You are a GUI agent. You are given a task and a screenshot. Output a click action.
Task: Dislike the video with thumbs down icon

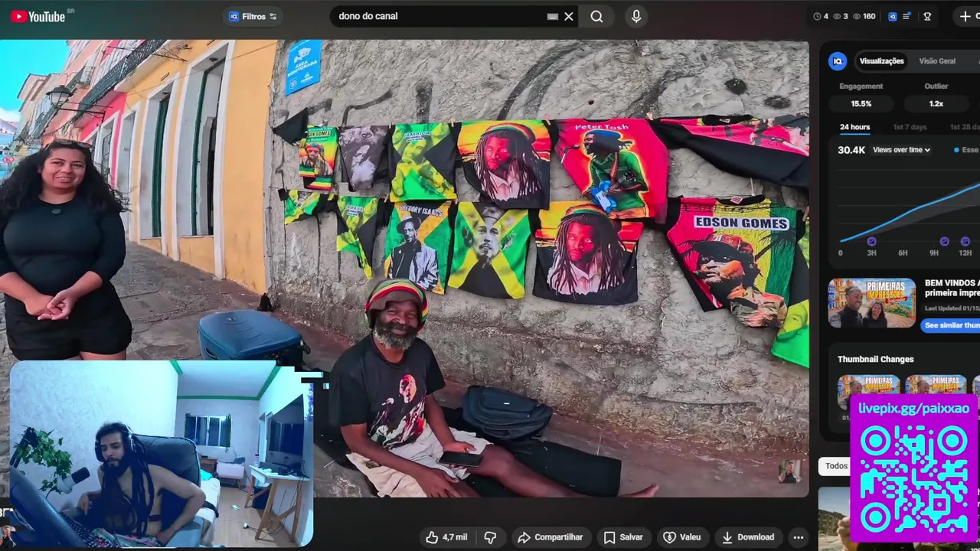point(490,537)
